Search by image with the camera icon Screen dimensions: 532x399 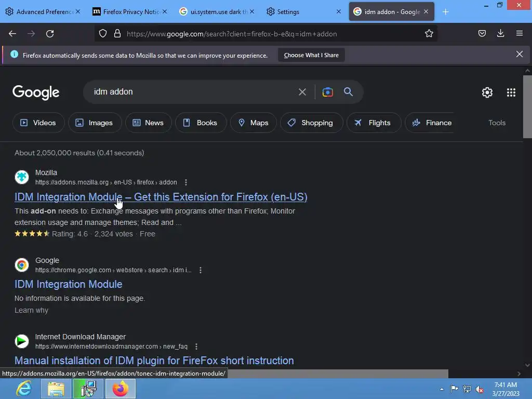[x=327, y=92]
